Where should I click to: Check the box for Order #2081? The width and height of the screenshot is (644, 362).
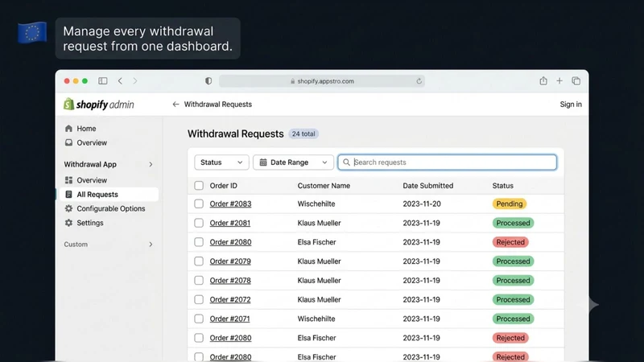(199, 223)
